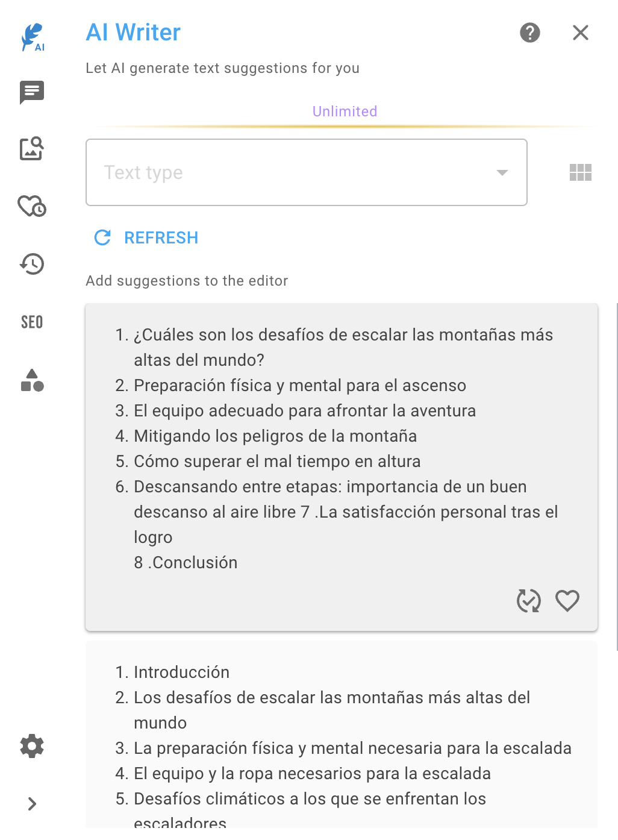
Task: Open the help dialog
Action: [x=529, y=33]
